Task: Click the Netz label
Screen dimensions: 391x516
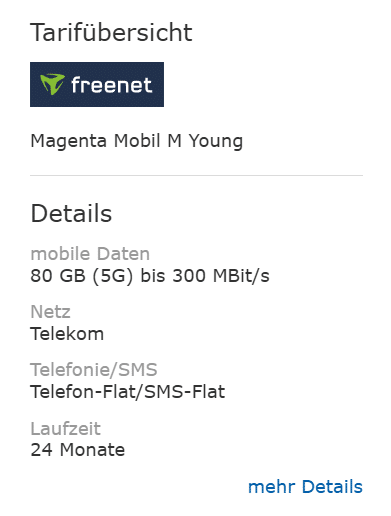Action: tap(50, 312)
